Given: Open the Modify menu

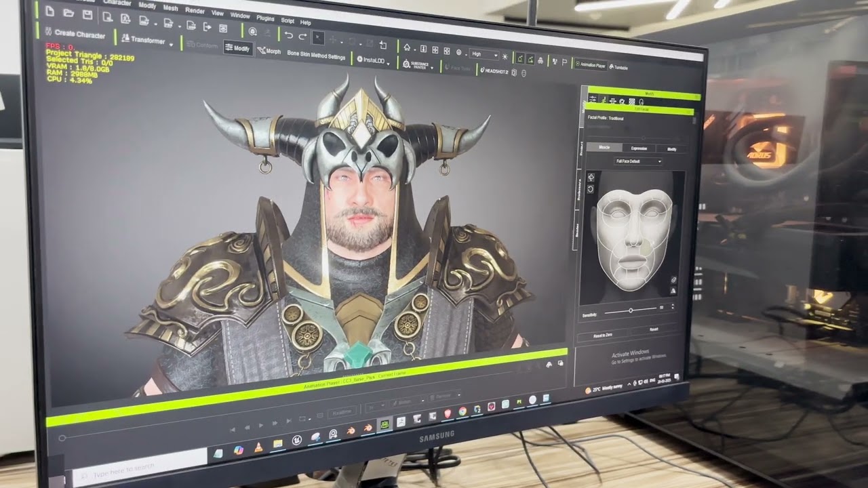Looking at the screenshot, I should (146, 5).
